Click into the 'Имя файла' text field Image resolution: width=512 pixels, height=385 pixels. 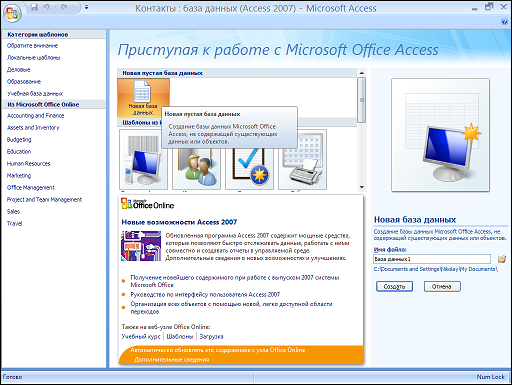click(x=432, y=259)
